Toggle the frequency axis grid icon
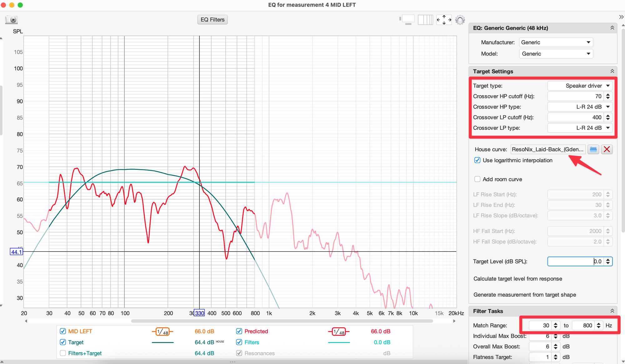 [x=425, y=20]
